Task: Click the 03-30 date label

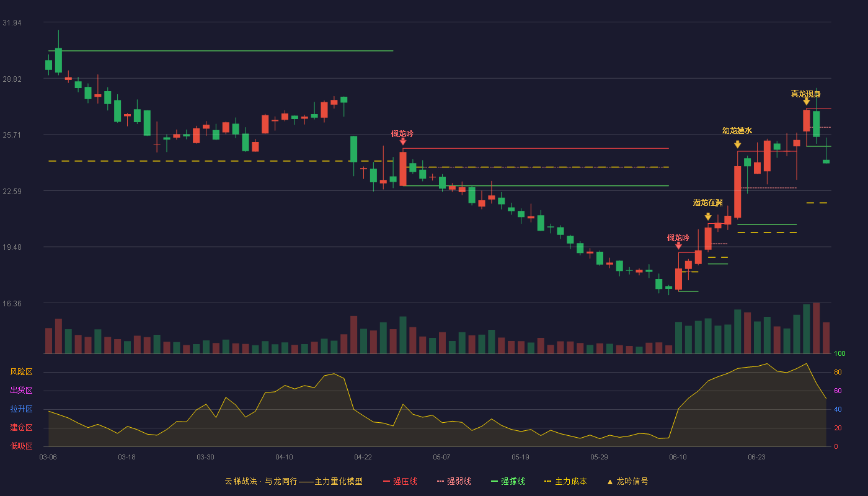Action: (x=205, y=457)
